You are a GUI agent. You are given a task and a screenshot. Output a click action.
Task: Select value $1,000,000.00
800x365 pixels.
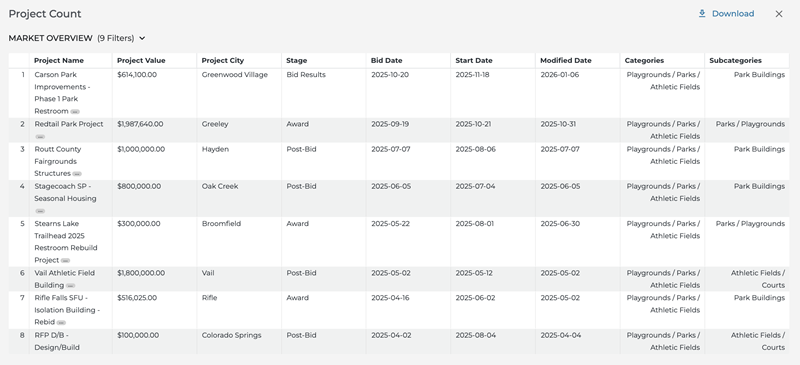tap(141, 149)
